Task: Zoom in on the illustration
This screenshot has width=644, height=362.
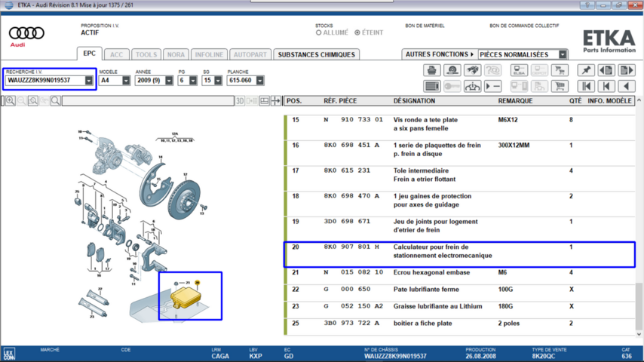Action: click(x=11, y=100)
